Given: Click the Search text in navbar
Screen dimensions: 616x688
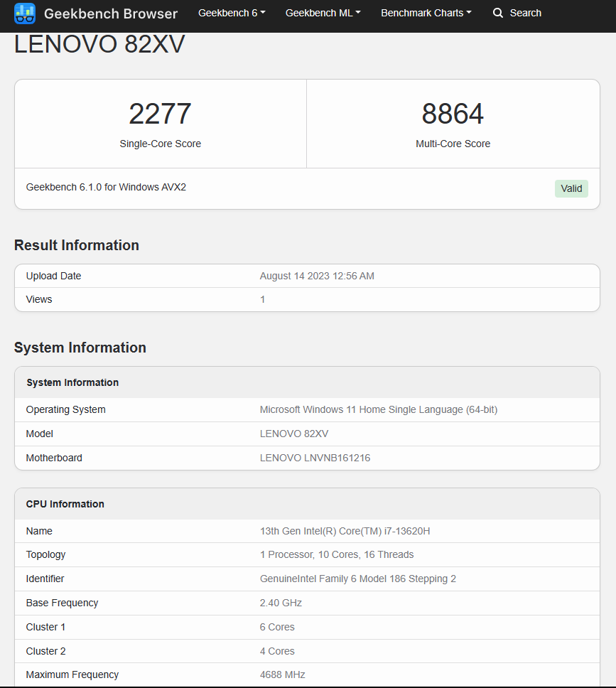Looking at the screenshot, I should [x=525, y=14].
